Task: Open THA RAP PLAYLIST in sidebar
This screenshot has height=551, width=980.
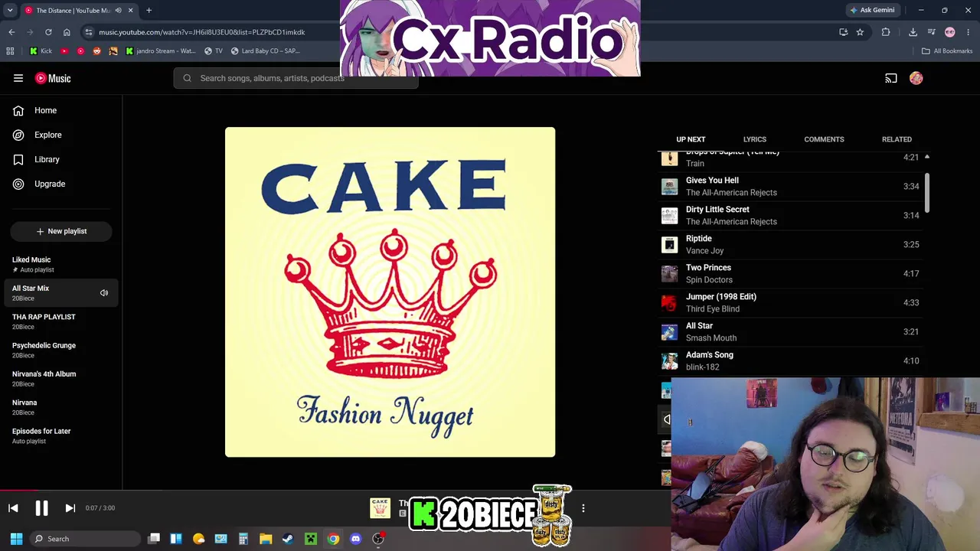Action: point(61,321)
